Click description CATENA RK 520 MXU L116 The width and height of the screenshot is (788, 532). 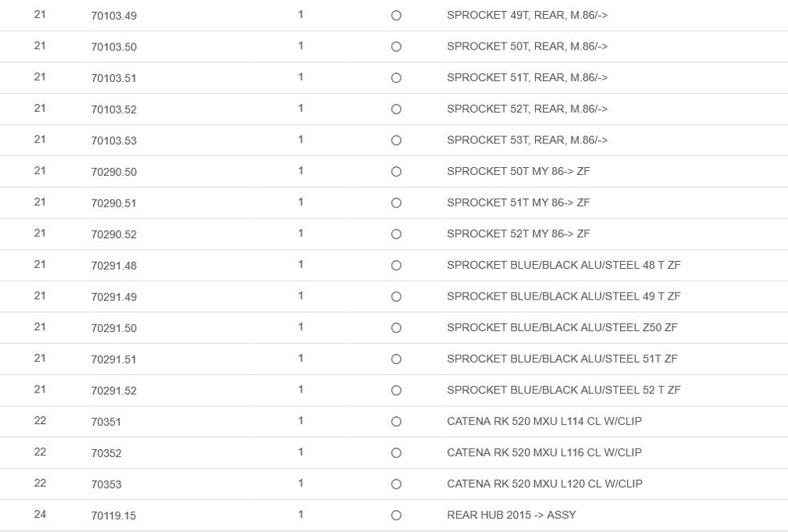(544, 452)
